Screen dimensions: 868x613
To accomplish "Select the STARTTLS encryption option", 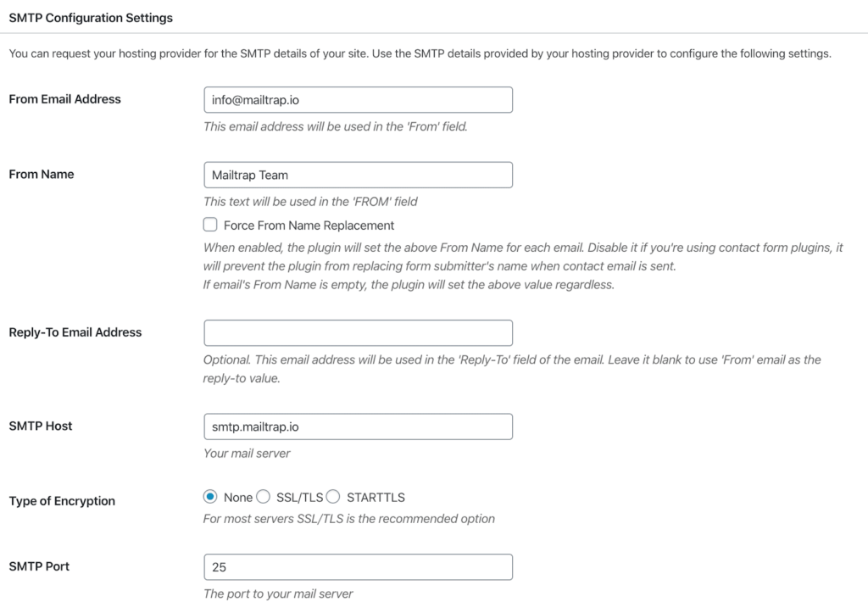I will click(332, 497).
